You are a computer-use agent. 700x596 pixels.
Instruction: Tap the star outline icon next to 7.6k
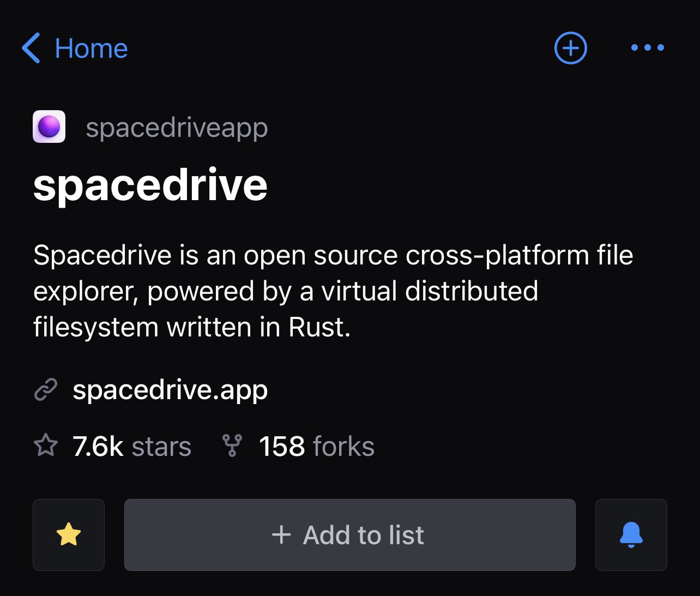pyautogui.click(x=46, y=446)
